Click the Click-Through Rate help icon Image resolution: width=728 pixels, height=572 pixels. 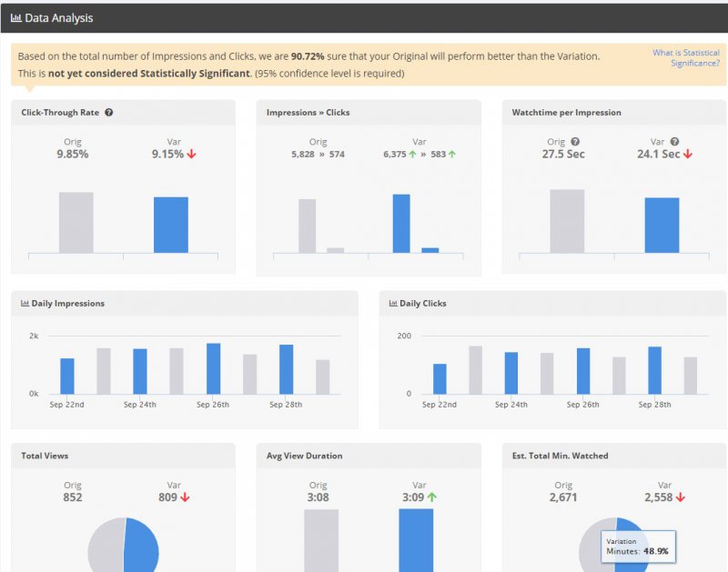109,113
